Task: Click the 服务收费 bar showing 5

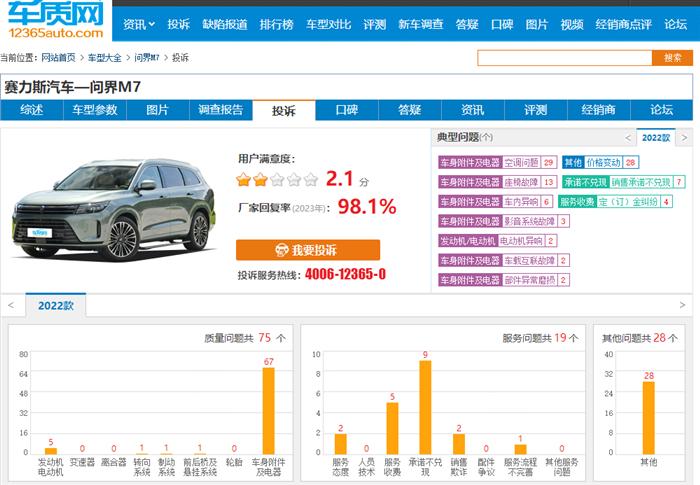Action: [x=392, y=428]
